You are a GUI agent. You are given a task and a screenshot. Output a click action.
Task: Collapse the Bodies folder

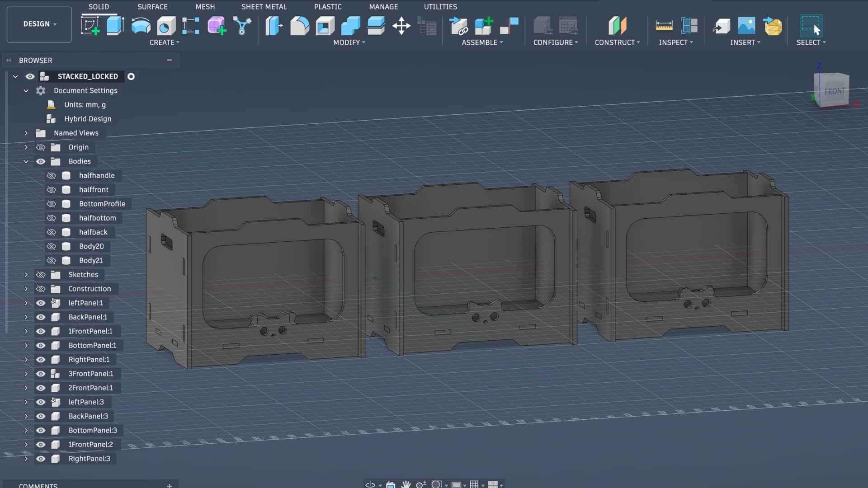pos(26,161)
